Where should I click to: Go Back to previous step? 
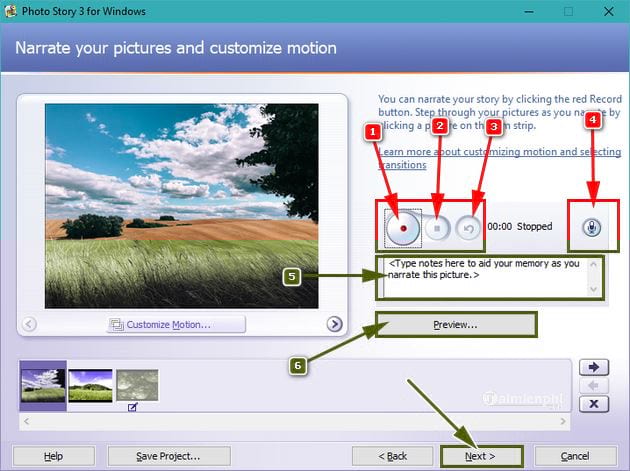[393, 456]
